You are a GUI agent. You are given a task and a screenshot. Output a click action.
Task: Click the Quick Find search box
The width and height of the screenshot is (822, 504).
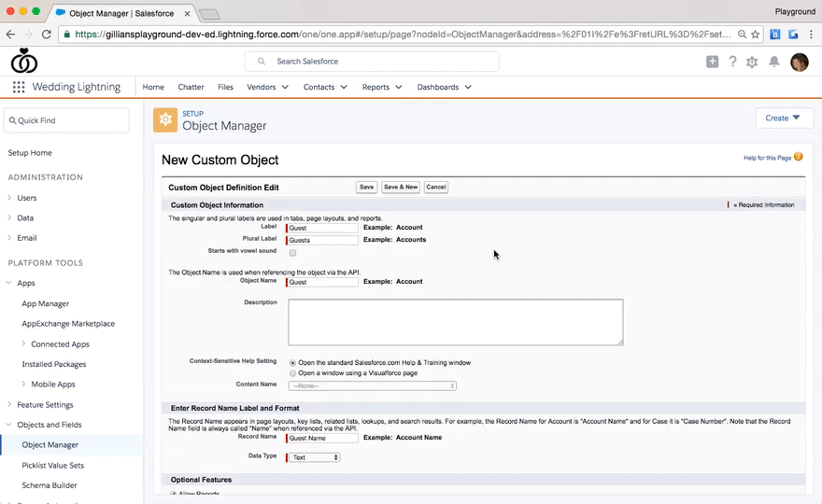66,120
